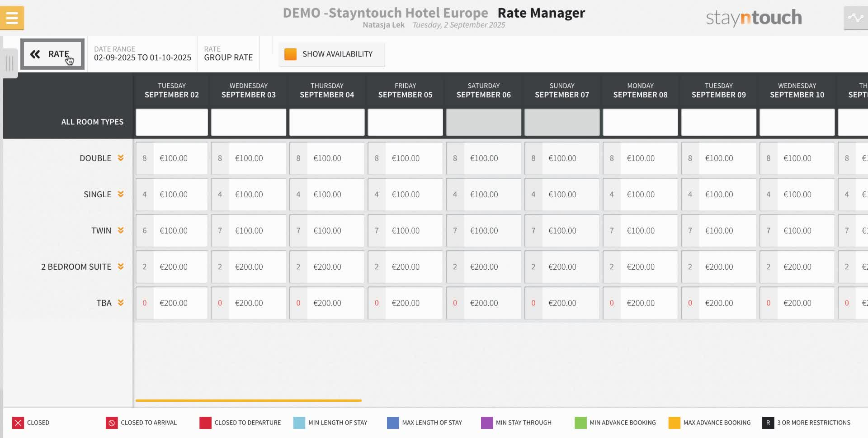Click the Natasja Lek user name
The height and width of the screenshot is (438, 868).
coord(383,25)
